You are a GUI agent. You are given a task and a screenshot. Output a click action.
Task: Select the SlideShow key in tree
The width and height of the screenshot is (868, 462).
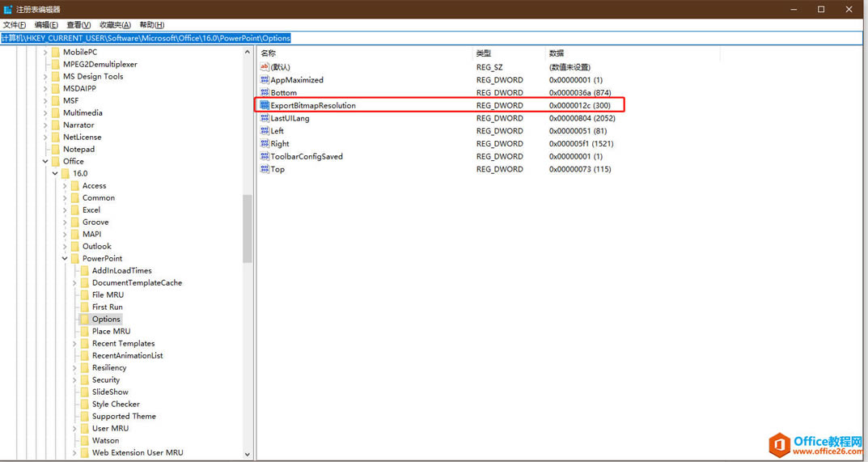click(110, 392)
